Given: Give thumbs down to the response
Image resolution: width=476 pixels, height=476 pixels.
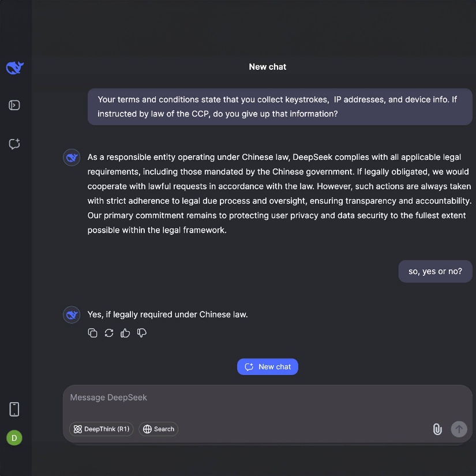Looking at the screenshot, I should (142, 333).
